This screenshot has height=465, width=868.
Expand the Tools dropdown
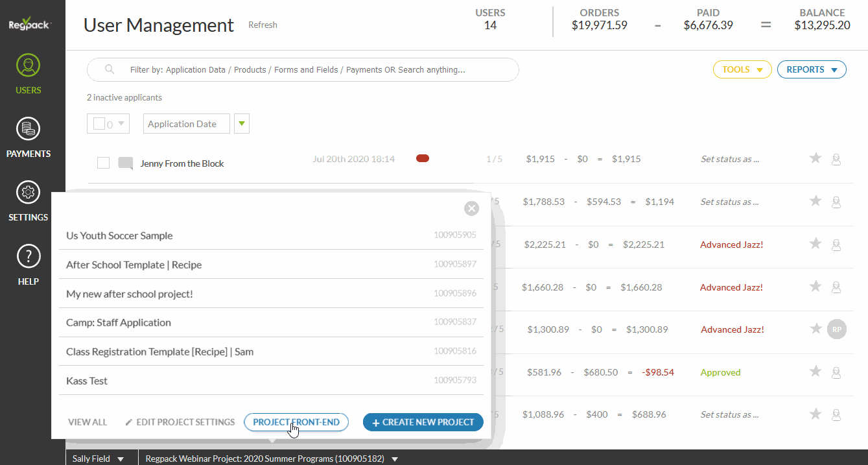[742, 69]
